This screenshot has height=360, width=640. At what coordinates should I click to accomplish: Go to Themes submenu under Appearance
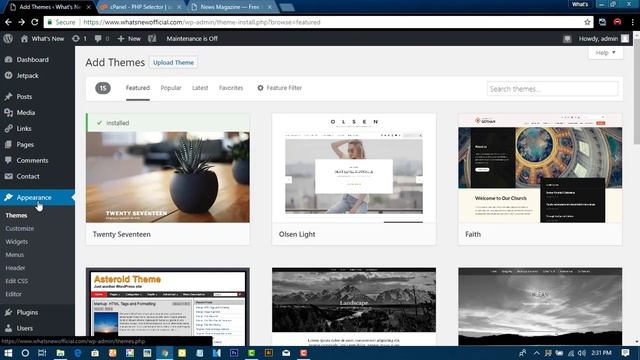[x=16, y=215]
